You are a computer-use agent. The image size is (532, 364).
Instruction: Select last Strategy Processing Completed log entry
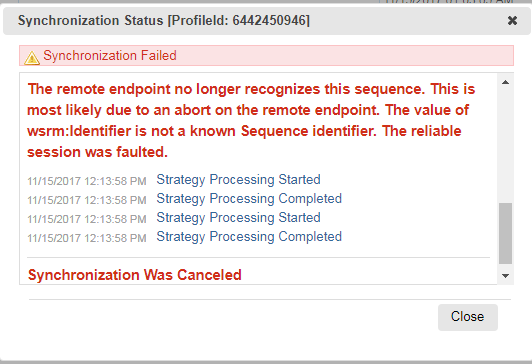point(249,236)
